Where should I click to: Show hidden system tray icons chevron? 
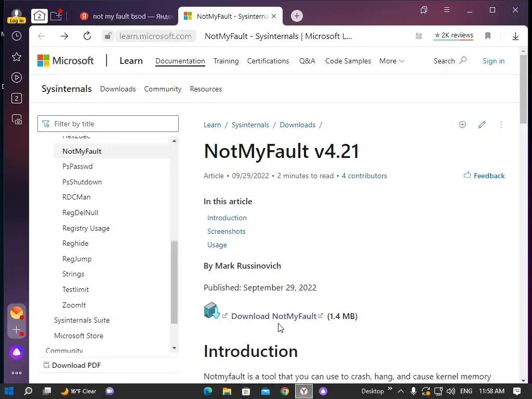point(401,391)
